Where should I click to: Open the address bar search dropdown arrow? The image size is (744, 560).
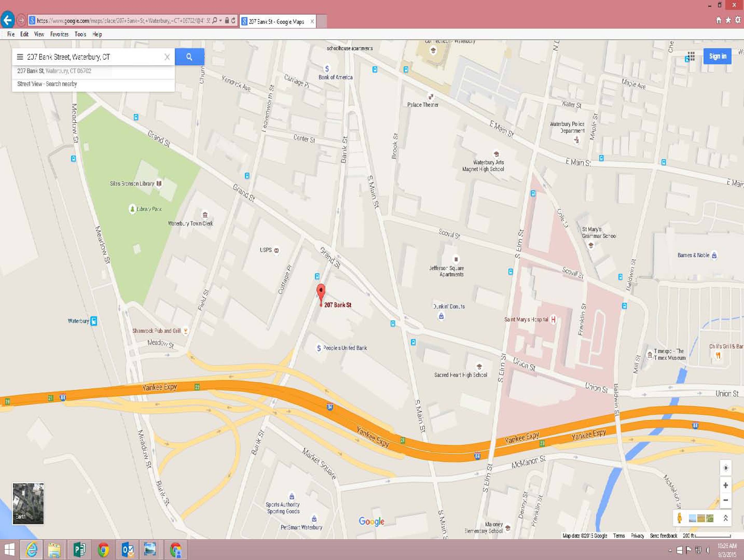point(220,21)
